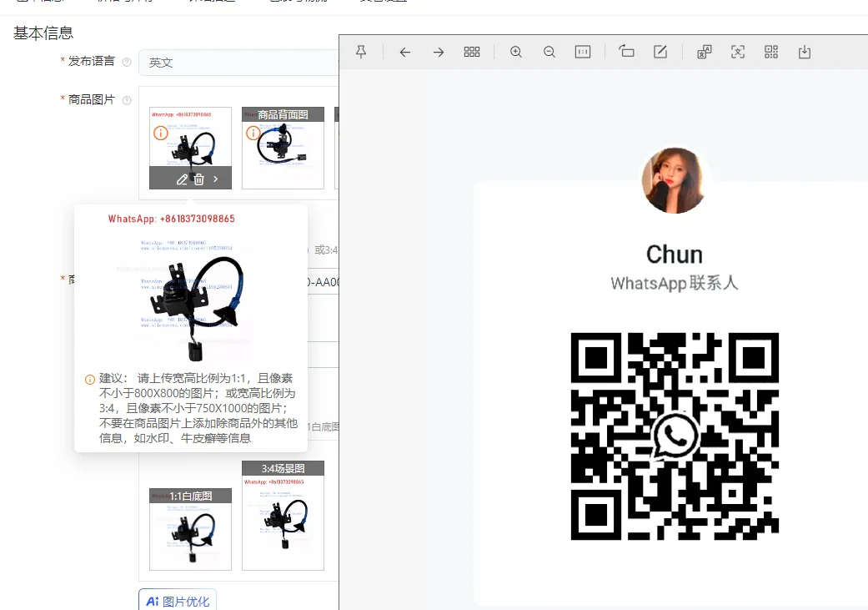Click the WhatsApp联系人 label
Screen dimensions: 868x610
click(675, 283)
